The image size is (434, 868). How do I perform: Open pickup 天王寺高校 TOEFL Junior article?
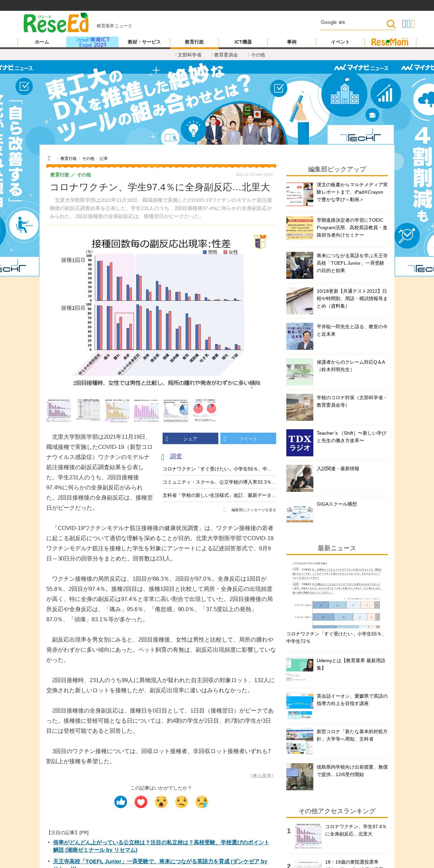[337, 265]
